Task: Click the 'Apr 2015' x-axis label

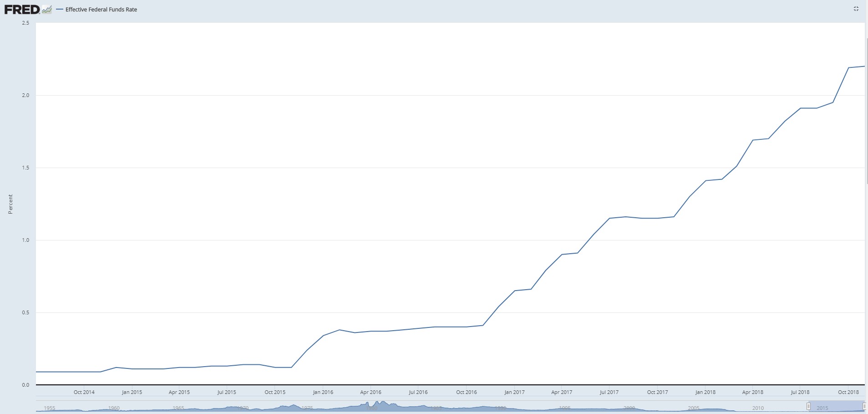Action: click(179, 392)
